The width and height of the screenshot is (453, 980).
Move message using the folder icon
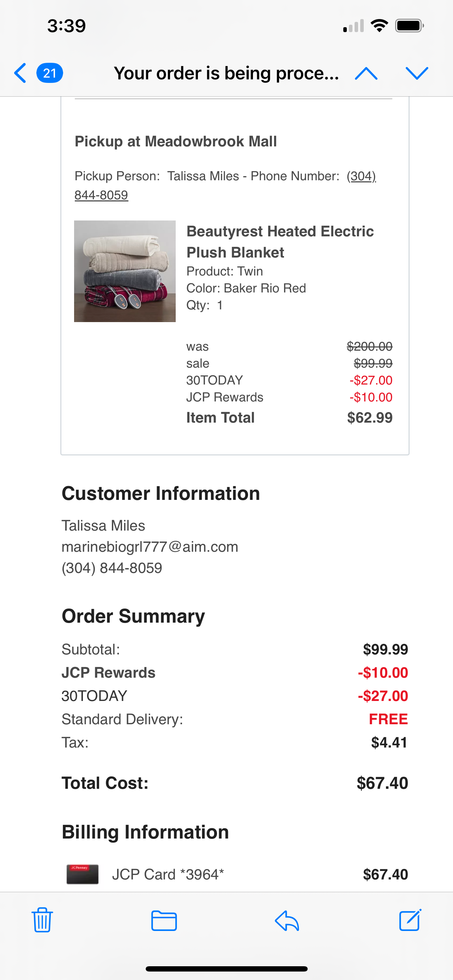coord(164,921)
